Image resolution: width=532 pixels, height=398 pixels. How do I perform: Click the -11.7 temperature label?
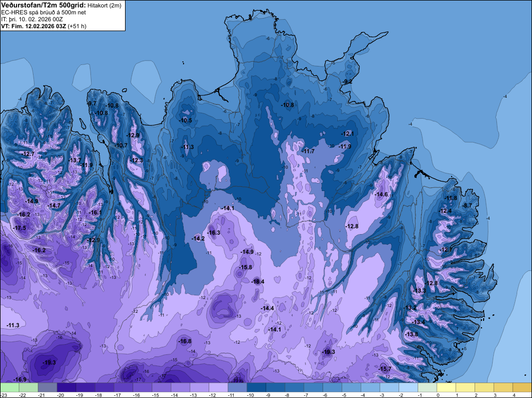[x=309, y=151]
